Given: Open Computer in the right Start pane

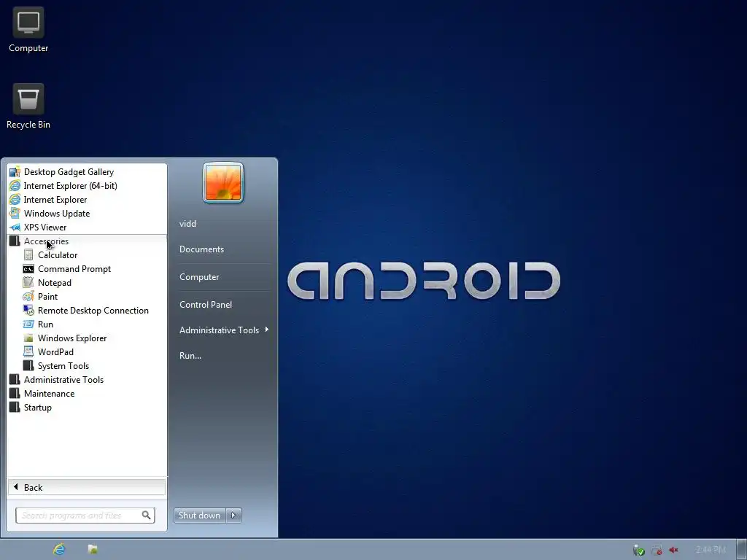Looking at the screenshot, I should coord(199,276).
